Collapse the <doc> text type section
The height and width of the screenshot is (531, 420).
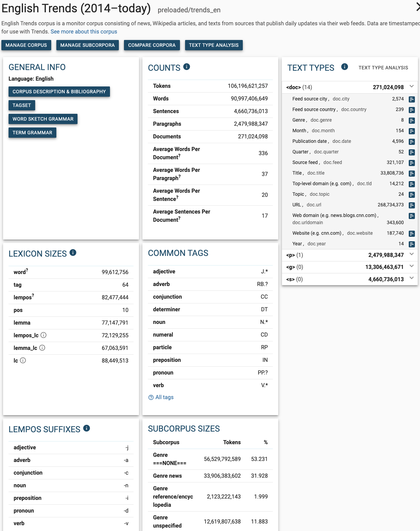411,86
